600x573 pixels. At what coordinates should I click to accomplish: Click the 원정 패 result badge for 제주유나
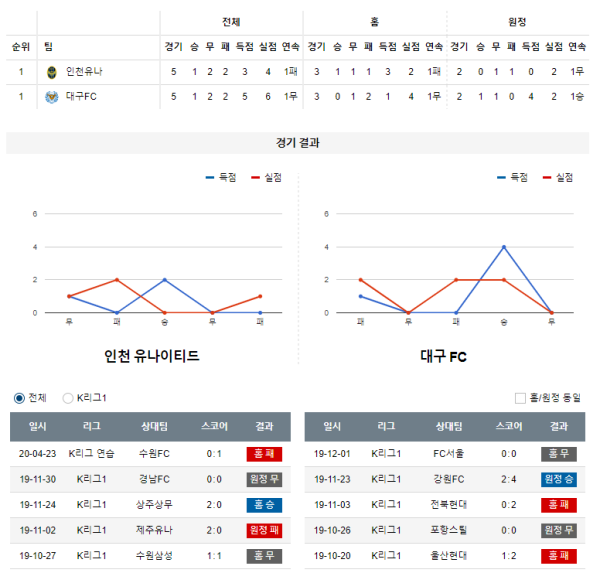pyautogui.click(x=264, y=531)
